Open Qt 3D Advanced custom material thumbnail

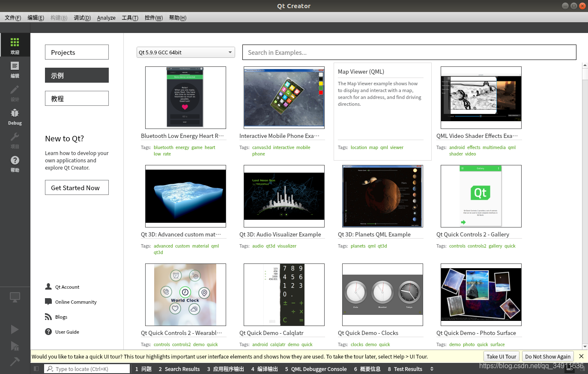pyautogui.click(x=185, y=196)
